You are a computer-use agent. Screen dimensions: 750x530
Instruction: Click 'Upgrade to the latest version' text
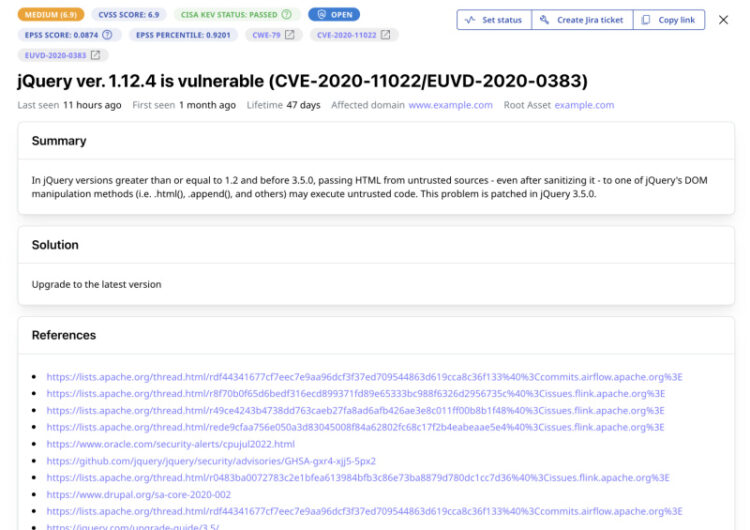pos(96,284)
